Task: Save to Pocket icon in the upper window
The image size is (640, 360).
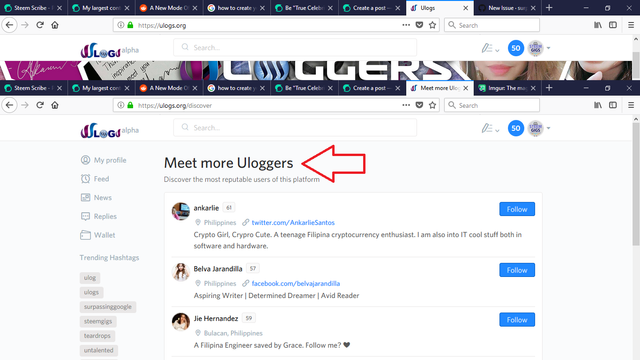Action: tap(419, 25)
